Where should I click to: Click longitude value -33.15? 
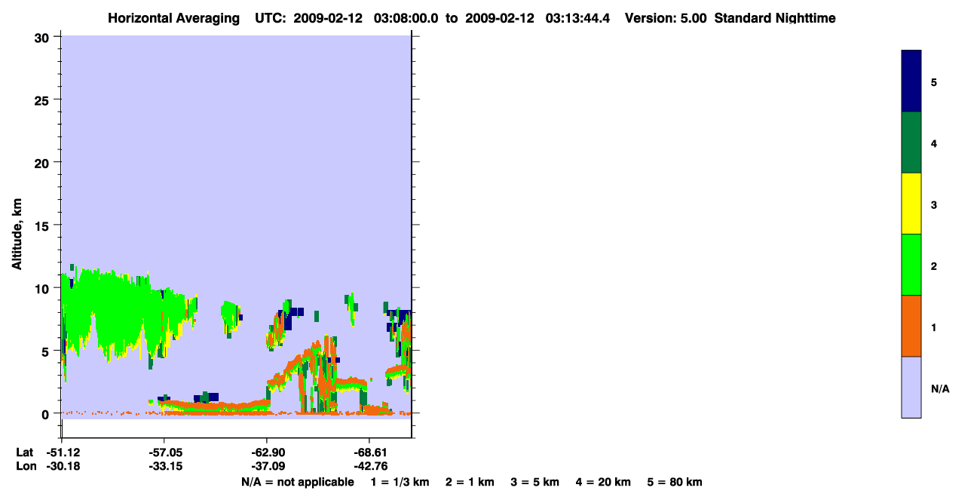(164, 467)
